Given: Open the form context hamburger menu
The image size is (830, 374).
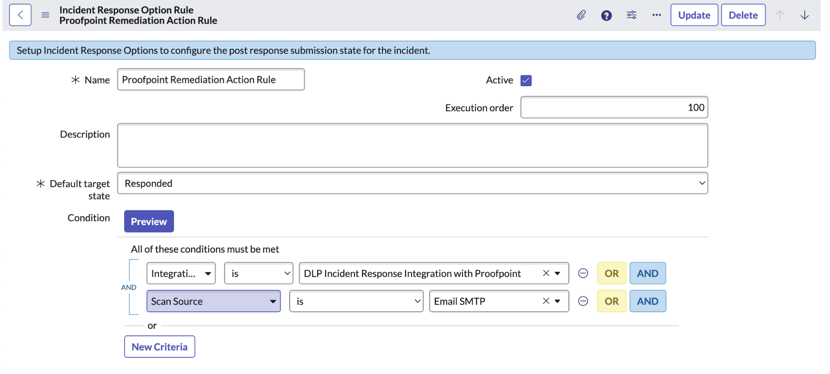Looking at the screenshot, I should [x=46, y=15].
